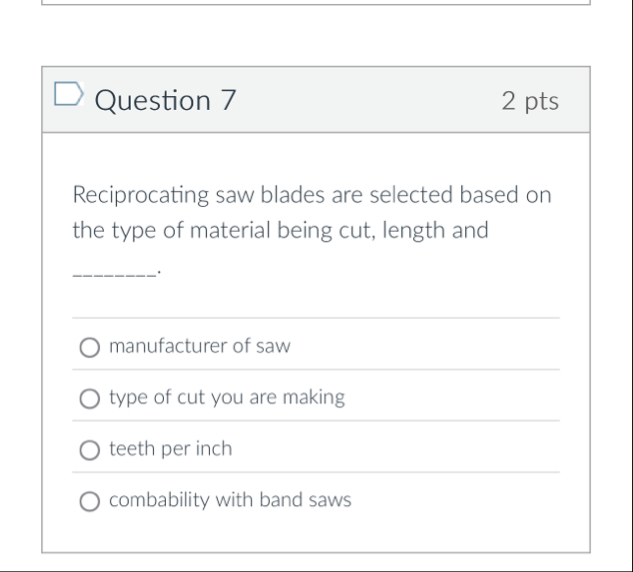This screenshot has height=572, width=633.
Task: Click the 'type of cut you are making' answer text
Action: [227, 397]
